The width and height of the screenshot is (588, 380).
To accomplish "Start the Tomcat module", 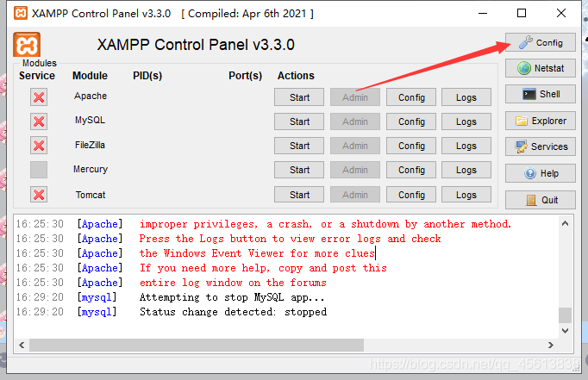I will [x=299, y=195].
